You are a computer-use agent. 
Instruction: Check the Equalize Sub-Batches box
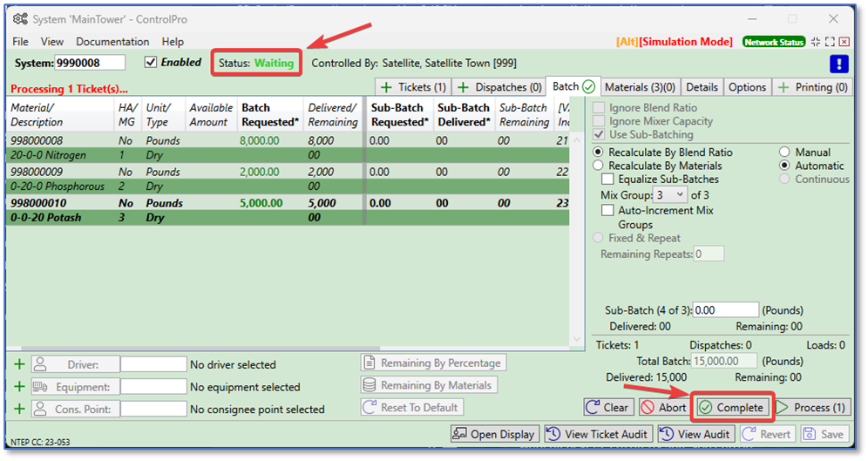(607, 180)
